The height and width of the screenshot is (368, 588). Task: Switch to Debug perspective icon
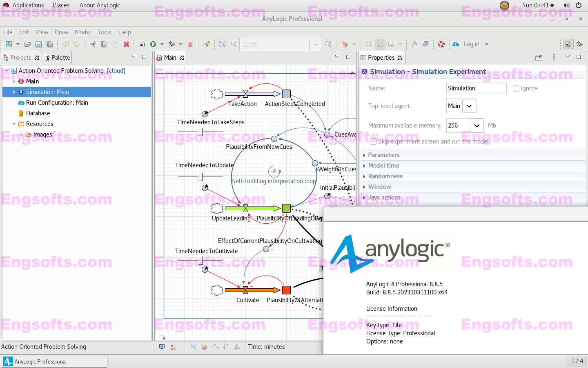[579, 44]
